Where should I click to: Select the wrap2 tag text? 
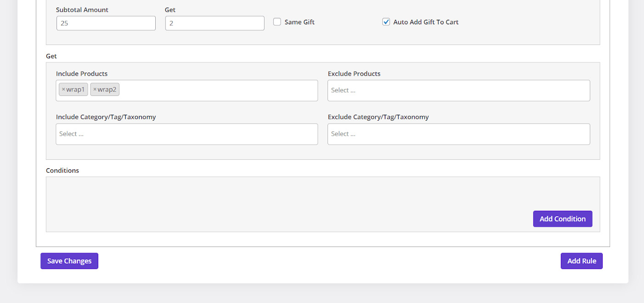click(x=107, y=90)
